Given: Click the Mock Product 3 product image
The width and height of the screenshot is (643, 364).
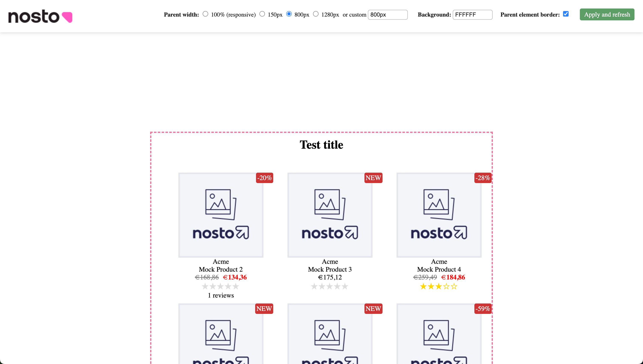Looking at the screenshot, I should (x=330, y=214).
